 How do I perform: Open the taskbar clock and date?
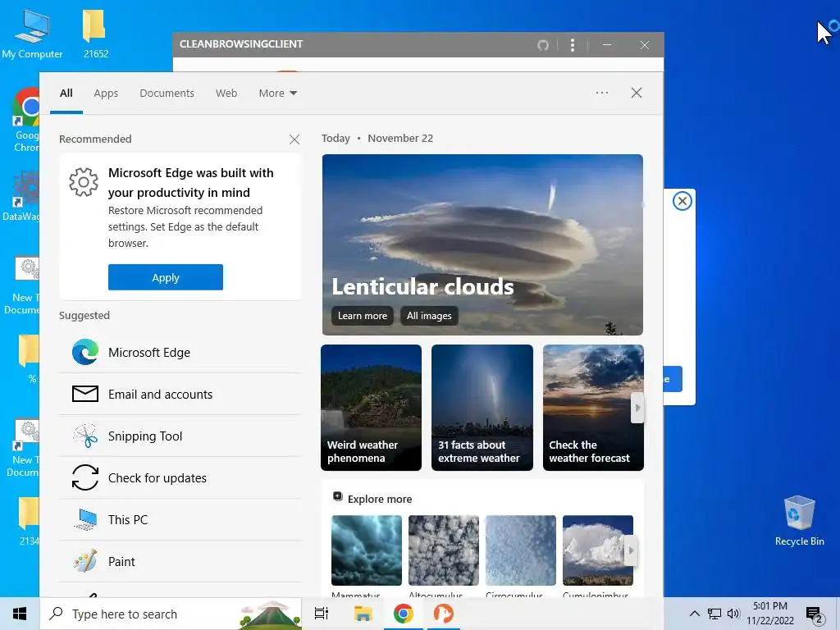770,614
